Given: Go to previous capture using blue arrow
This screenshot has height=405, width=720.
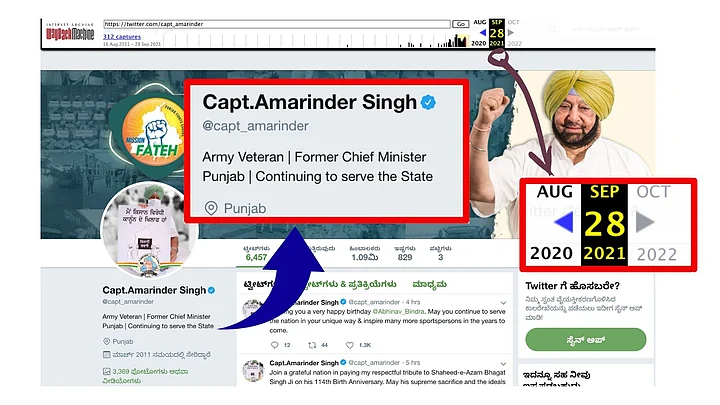Looking at the screenshot, I should (x=483, y=33).
